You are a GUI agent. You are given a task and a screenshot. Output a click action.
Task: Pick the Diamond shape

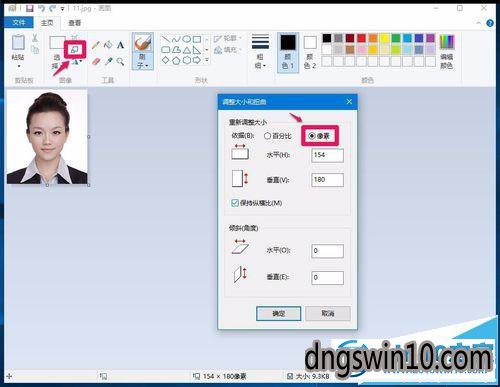click(x=166, y=60)
